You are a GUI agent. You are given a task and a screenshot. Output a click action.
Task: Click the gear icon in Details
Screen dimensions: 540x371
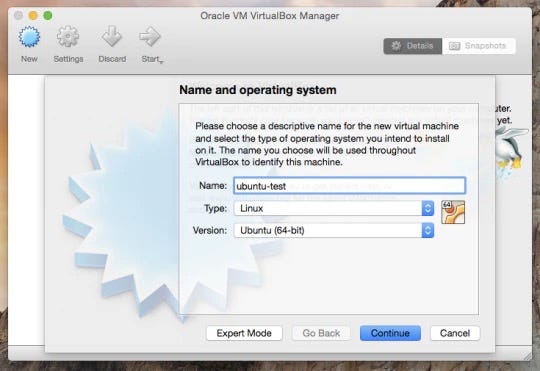point(396,46)
